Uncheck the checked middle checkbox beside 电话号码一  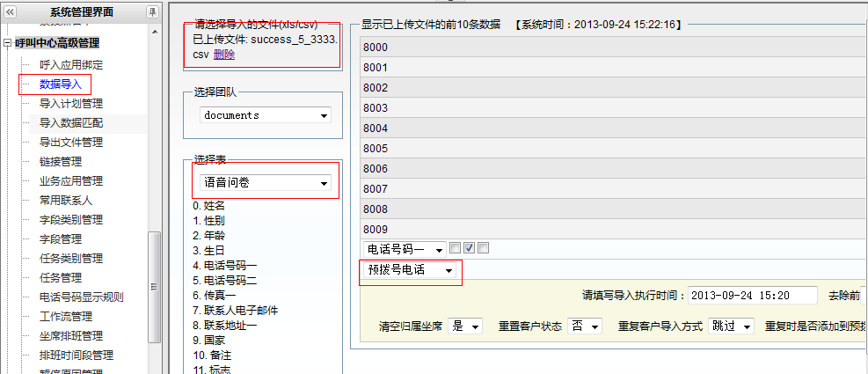click(x=470, y=249)
